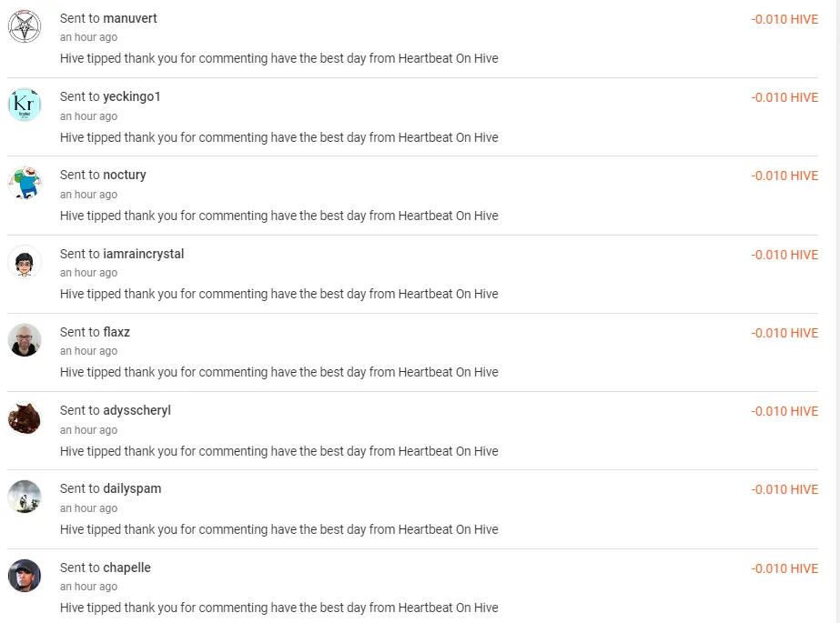The width and height of the screenshot is (840, 623).
Task: Open dailyspam's profile link
Action: click(x=133, y=488)
